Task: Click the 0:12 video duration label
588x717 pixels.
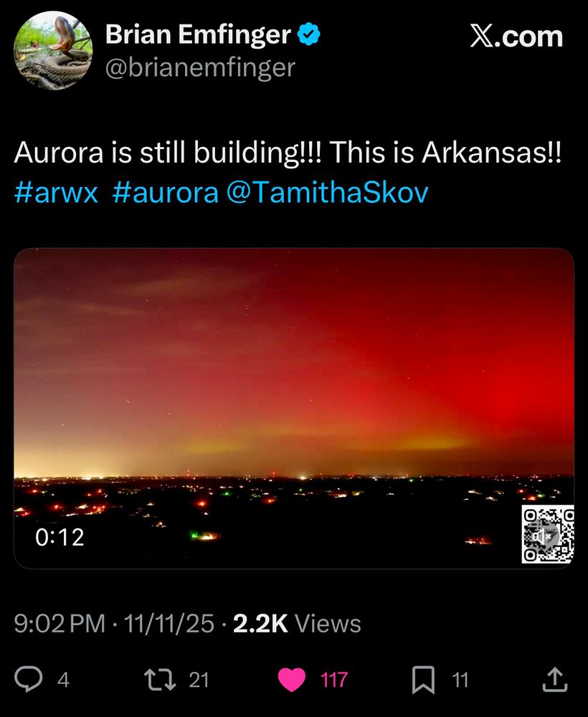Action: click(60, 537)
